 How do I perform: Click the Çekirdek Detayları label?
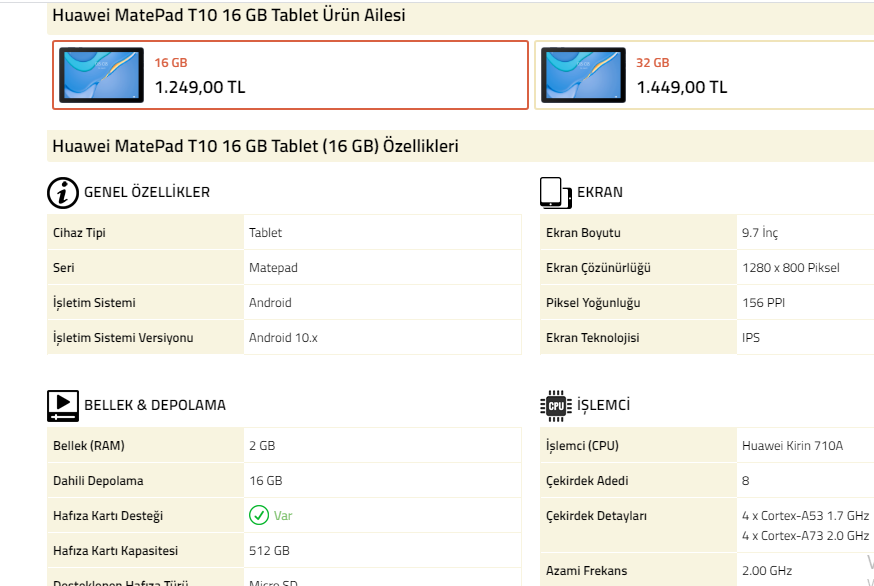click(596, 516)
